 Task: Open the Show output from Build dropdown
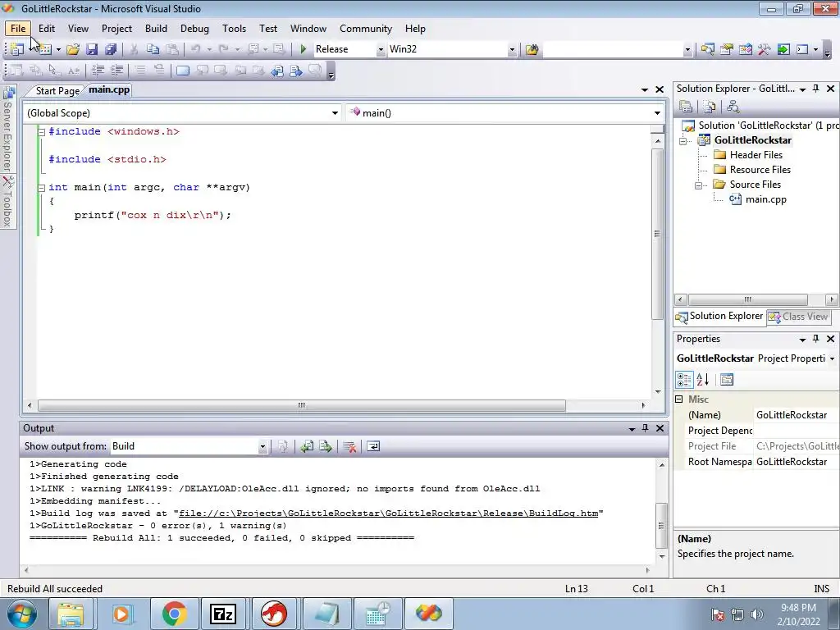(x=262, y=446)
